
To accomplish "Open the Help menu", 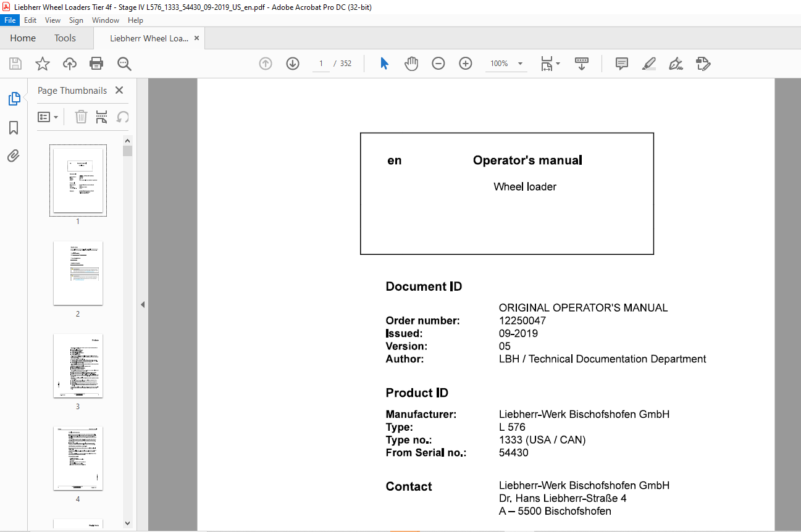I will 135,20.
